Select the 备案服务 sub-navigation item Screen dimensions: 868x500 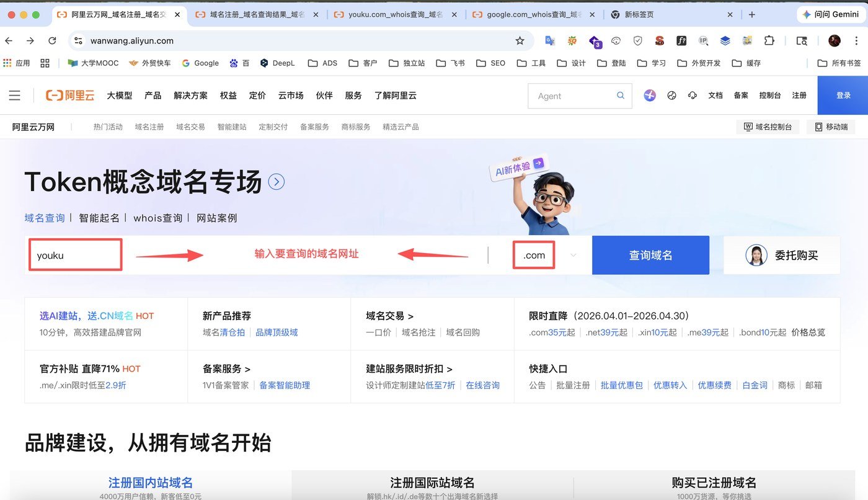tap(314, 127)
